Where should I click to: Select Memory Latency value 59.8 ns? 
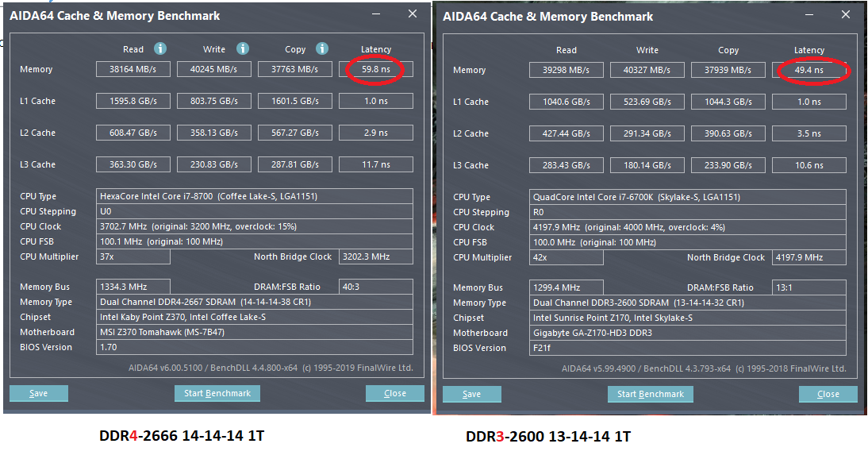click(x=376, y=69)
